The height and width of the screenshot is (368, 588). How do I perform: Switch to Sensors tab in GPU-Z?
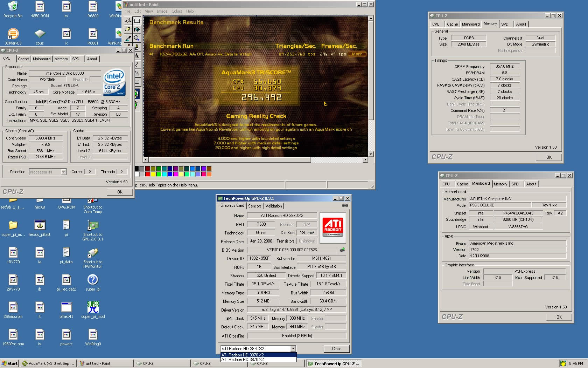tap(255, 206)
